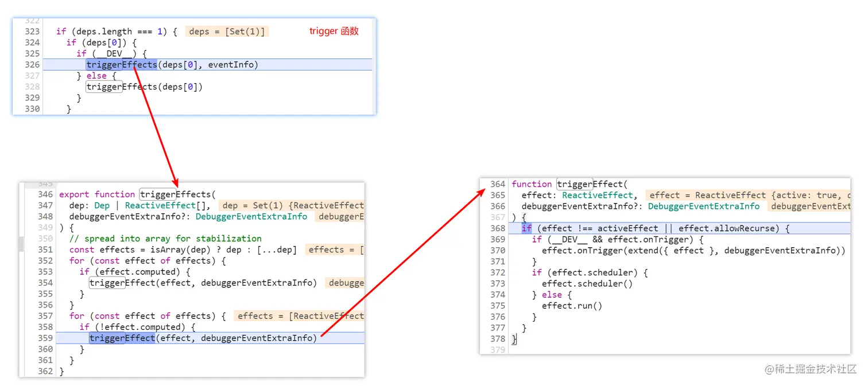Screen dimensions: 868x386
Task: Click the '} else {' text on line 374
Action: tap(552, 295)
